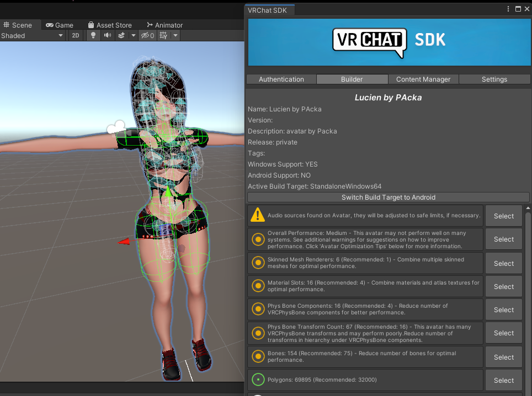Click Select beside Overall Performance message
532x396 pixels.
pyautogui.click(x=504, y=239)
